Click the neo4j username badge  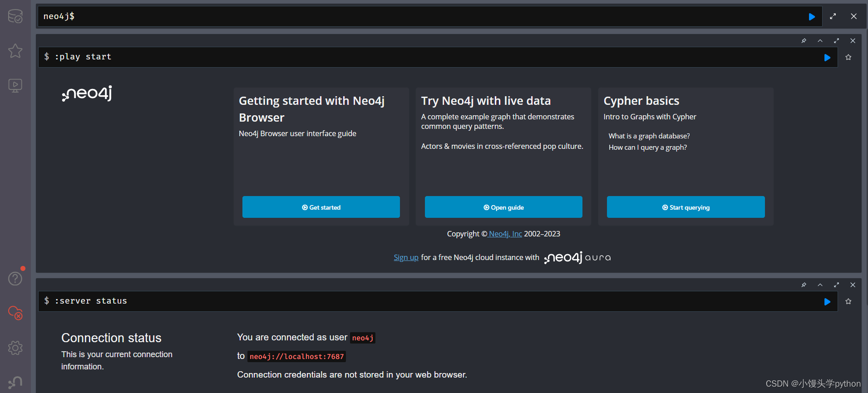pos(363,338)
